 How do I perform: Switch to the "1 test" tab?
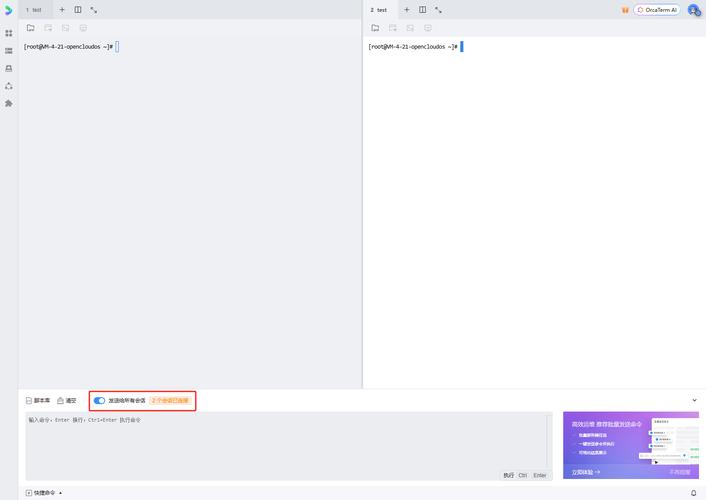34,9
